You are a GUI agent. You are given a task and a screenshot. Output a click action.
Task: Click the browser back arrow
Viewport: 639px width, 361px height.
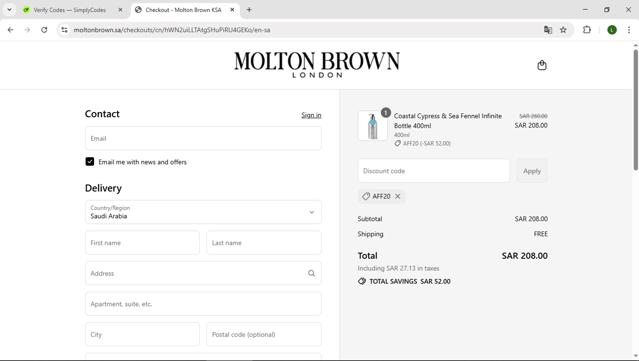click(x=11, y=30)
